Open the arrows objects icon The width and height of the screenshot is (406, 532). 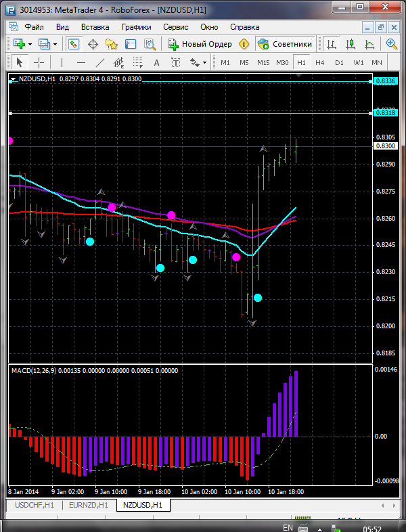(194, 62)
